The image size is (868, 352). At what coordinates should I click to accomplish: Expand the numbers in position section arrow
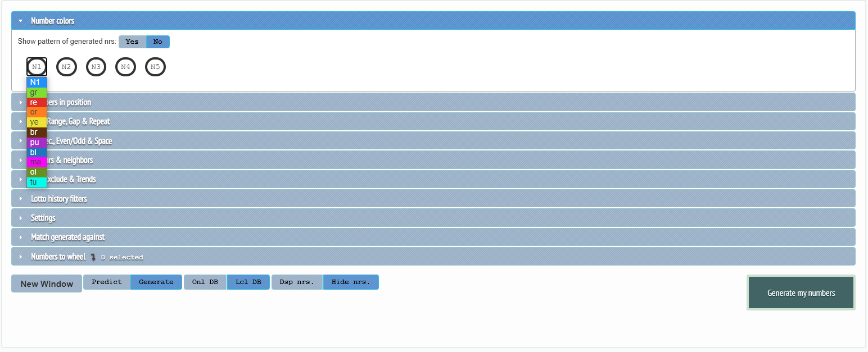click(21, 102)
